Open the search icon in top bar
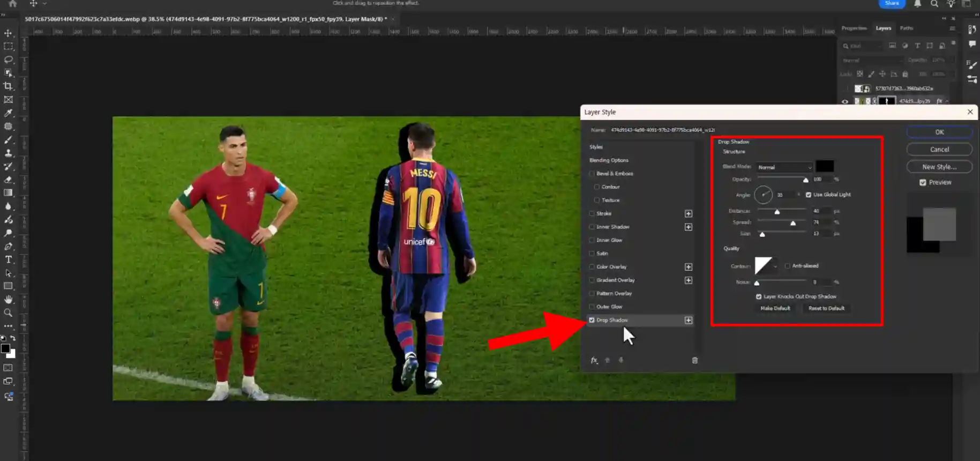This screenshot has width=980, height=461. (934, 4)
